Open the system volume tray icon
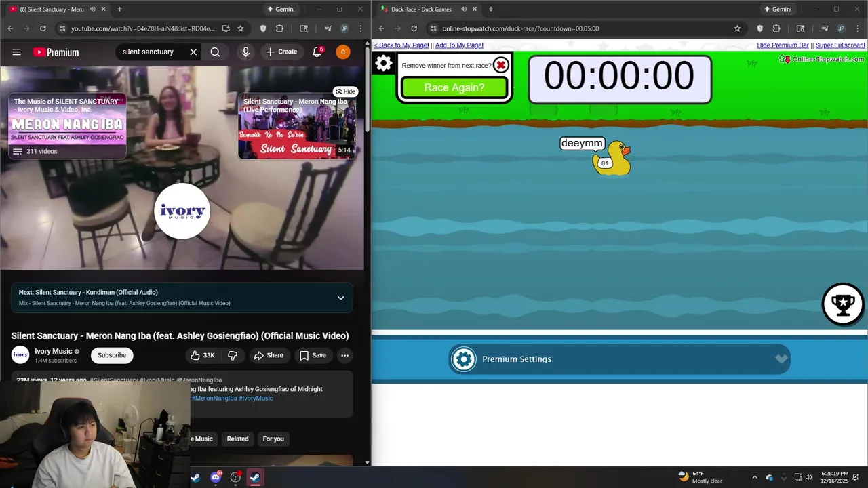 (808, 477)
